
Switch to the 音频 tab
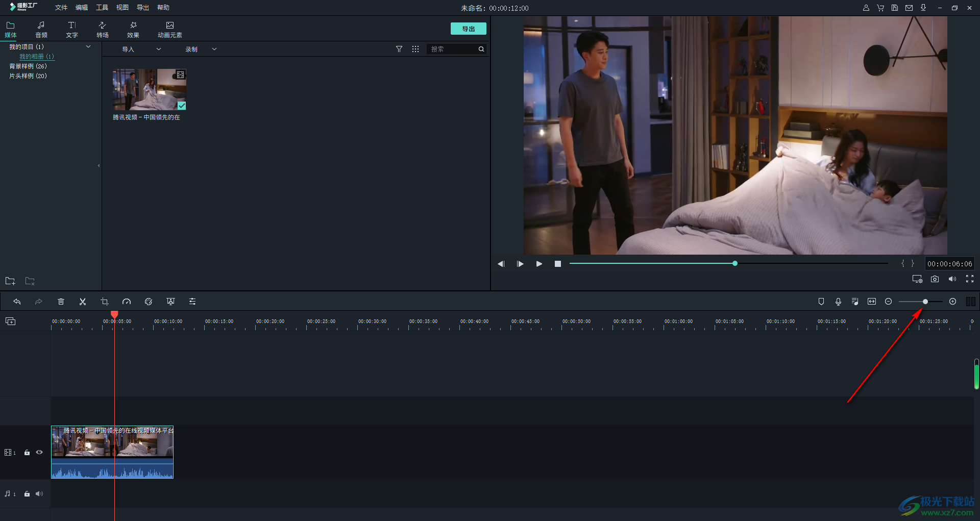point(41,30)
